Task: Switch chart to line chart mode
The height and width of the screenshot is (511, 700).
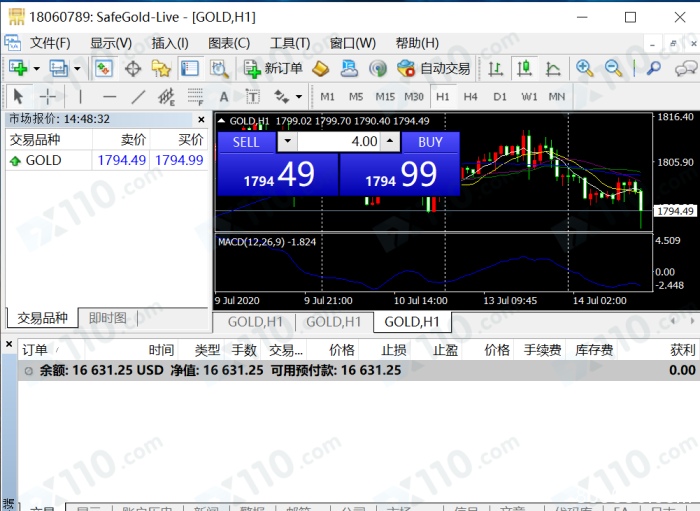Action: point(553,68)
